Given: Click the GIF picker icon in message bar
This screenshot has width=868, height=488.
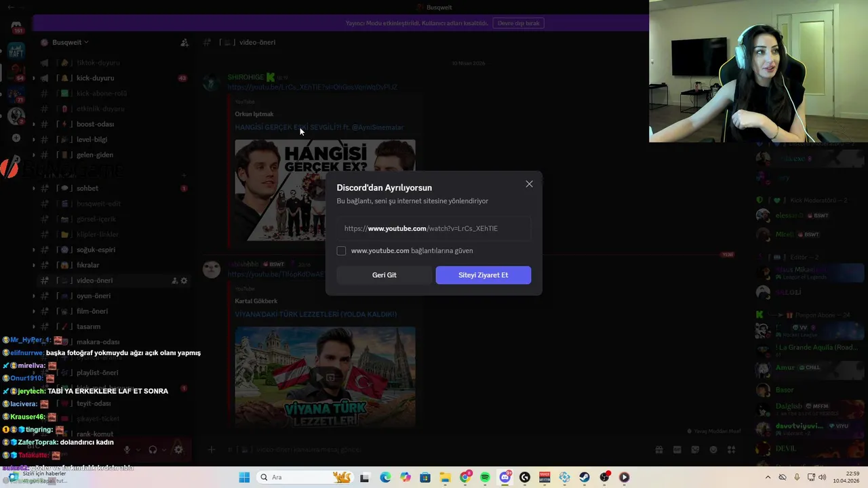Looking at the screenshot, I should click(x=677, y=449).
